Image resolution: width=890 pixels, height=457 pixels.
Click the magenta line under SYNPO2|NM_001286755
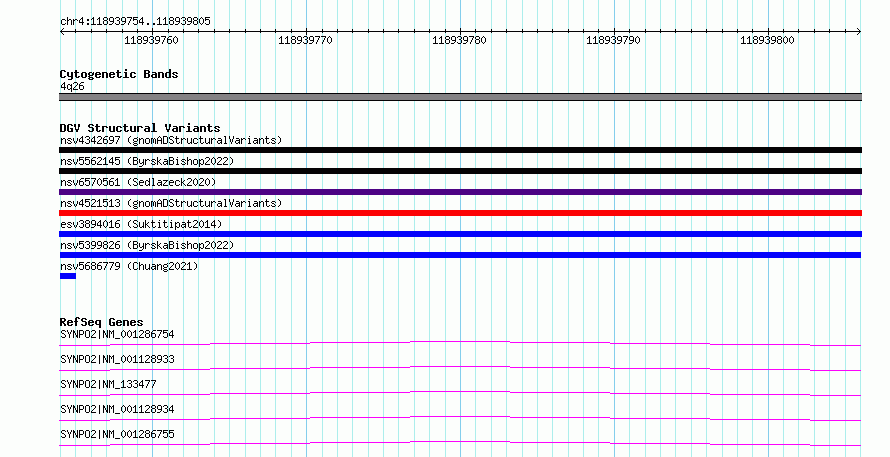460,443
